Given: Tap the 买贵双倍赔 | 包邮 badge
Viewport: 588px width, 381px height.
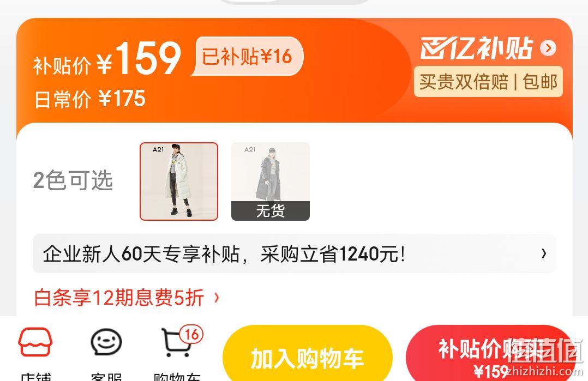Looking at the screenshot, I should (x=488, y=82).
